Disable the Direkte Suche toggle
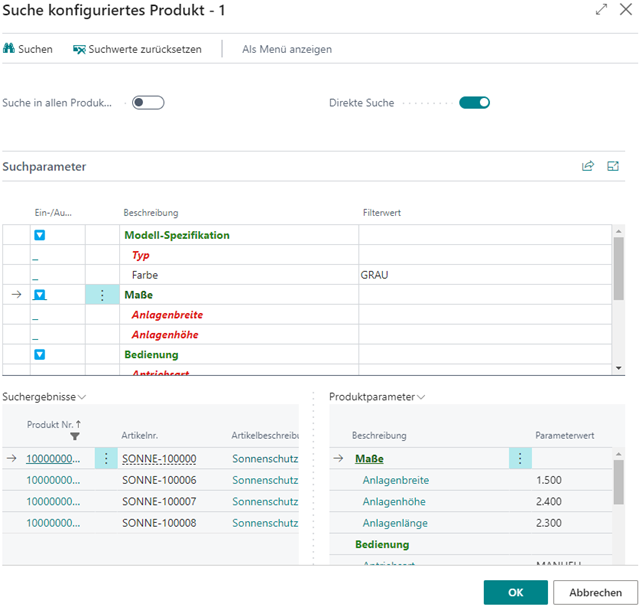This screenshot has width=642, height=607. pos(474,102)
